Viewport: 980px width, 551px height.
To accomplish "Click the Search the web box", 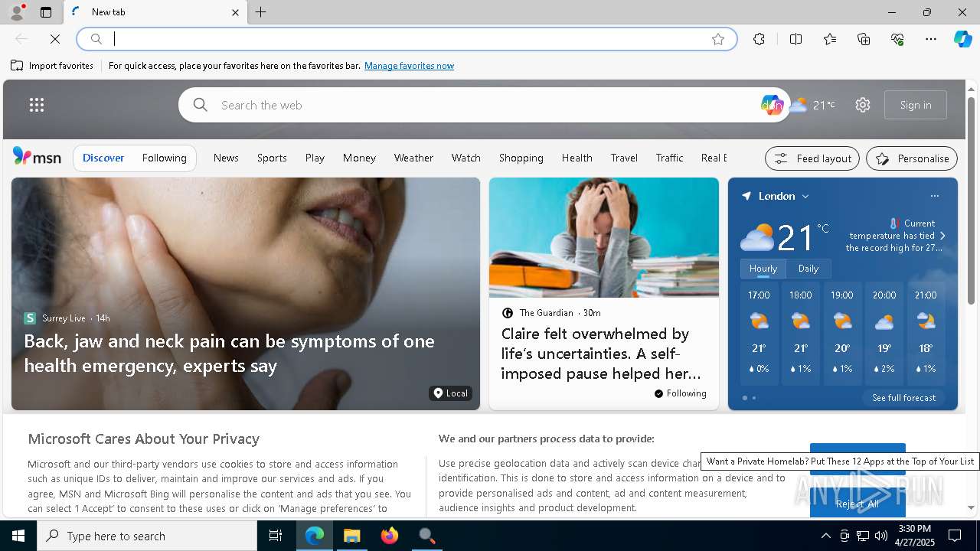I will point(482,105).
